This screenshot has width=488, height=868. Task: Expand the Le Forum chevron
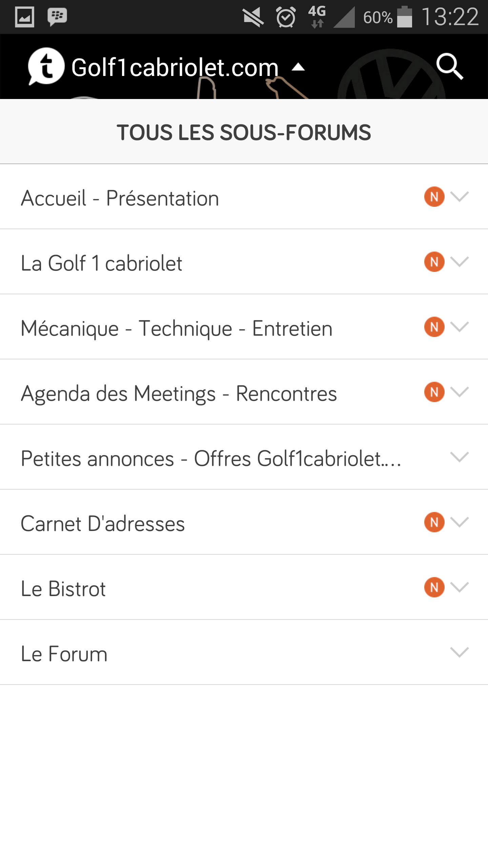point(459,652)
